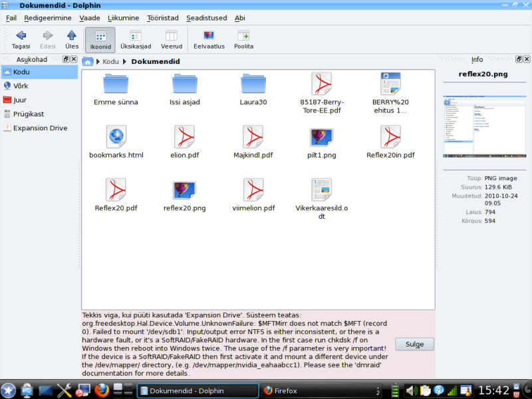This screenshot has height=399, width=532.
Task: Split the view with Poolita
Action: (243, 39)
